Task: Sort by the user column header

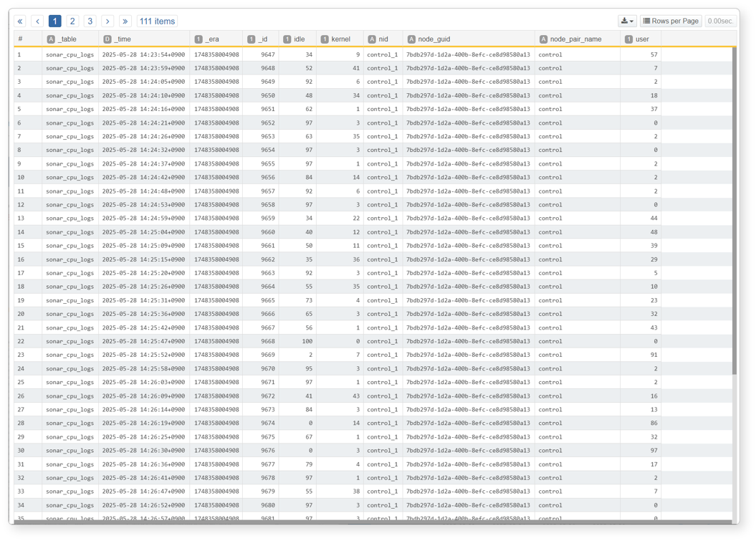Action: coord(641,39)
